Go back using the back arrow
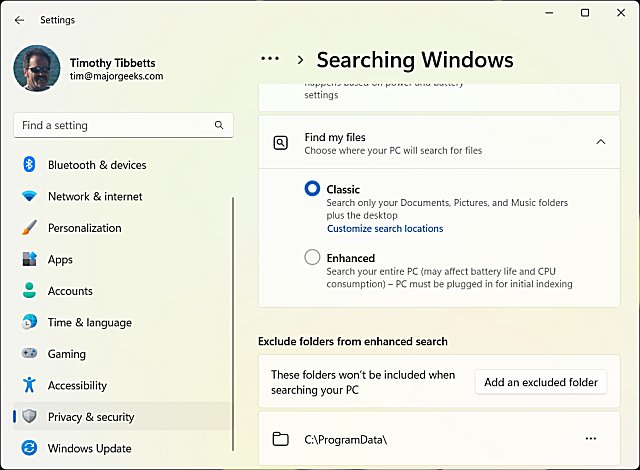Image resolution: width=640 pixels, height=470 pixels. tap(20, 19)
